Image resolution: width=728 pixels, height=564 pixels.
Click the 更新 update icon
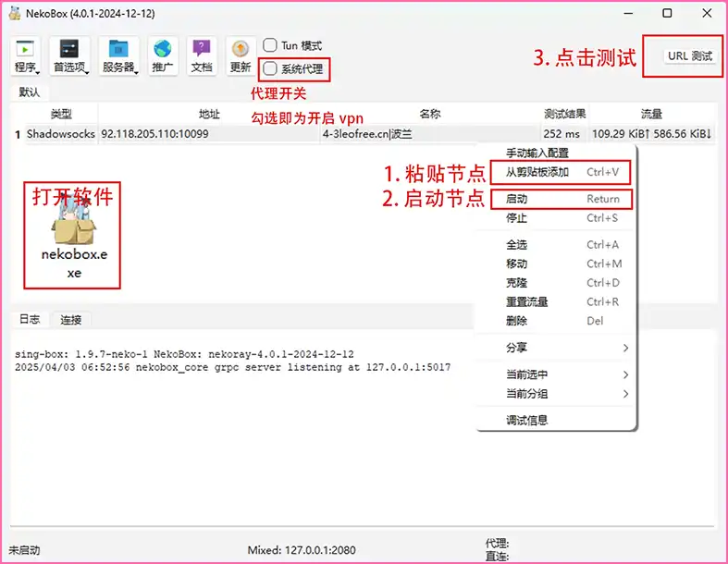[x=241, y=56]
